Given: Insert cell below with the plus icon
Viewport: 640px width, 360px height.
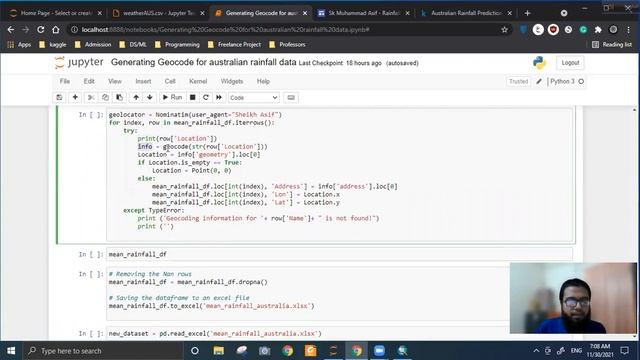Looking at the screenshot, I should click(x=75, y=98).
